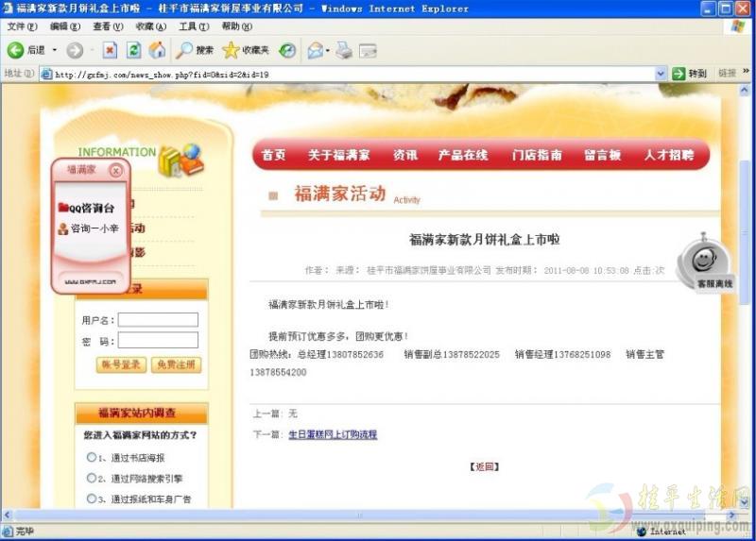Open 门店指南 nav item
Screen dimensions: 756x541
point(537,155)
